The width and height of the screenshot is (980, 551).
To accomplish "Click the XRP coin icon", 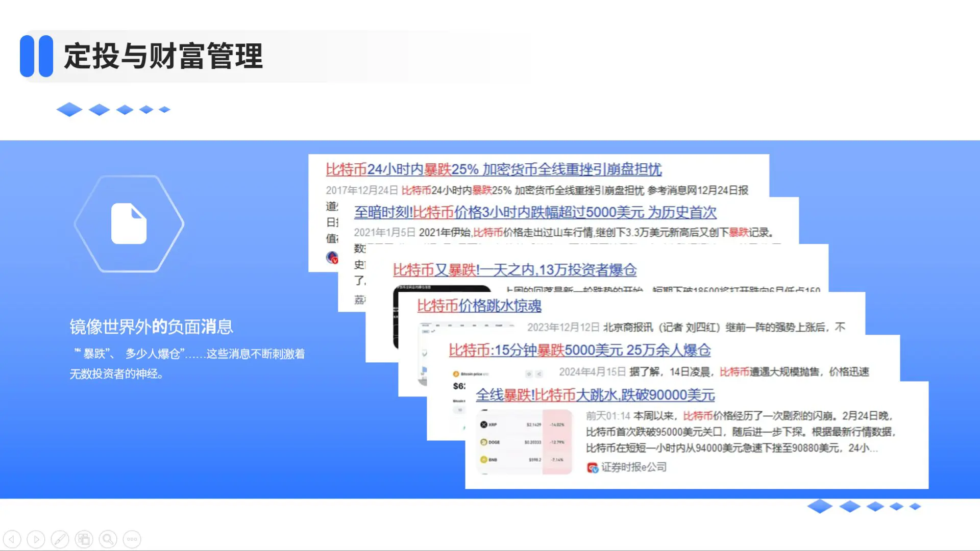I will pos(484,425).
